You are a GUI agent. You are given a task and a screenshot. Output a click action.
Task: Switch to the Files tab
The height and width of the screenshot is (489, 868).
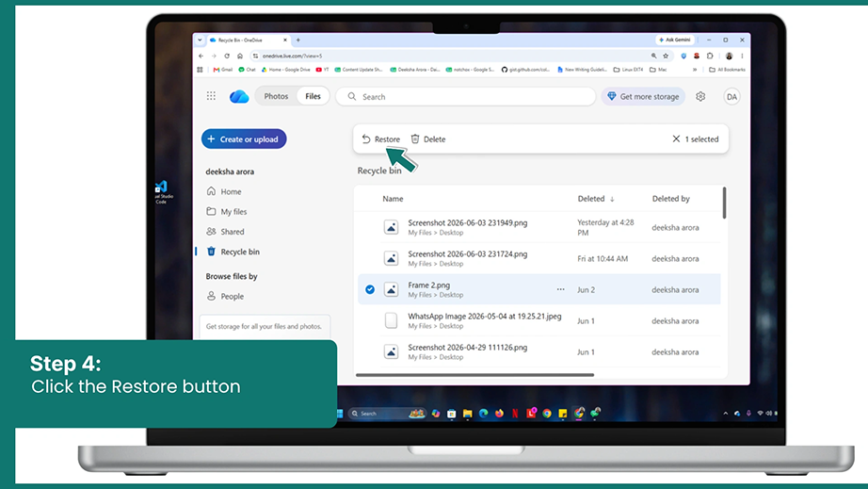[x=313, y=96]
